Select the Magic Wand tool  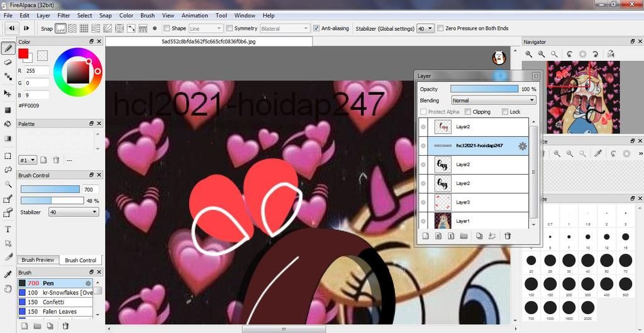pos(8,185)
